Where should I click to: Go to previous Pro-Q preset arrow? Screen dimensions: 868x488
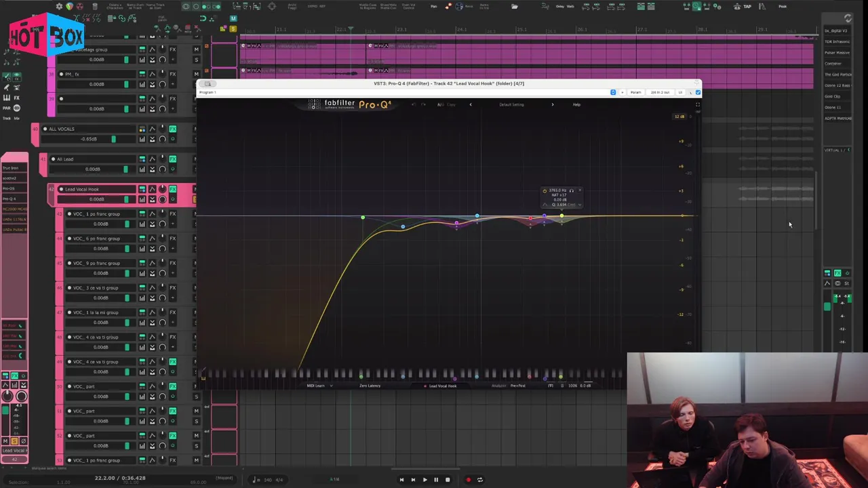(x=471, y=104)
